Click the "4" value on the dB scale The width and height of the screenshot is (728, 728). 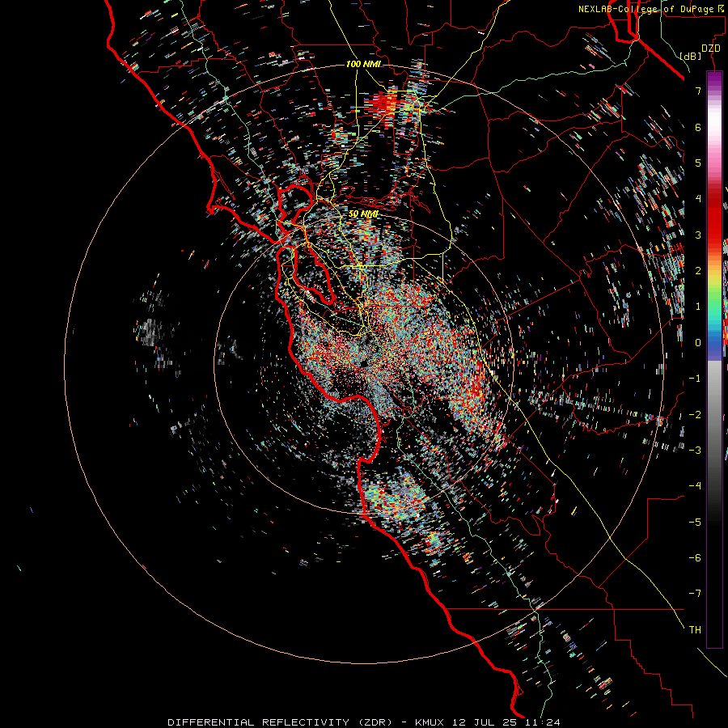[x=698, y=199]
